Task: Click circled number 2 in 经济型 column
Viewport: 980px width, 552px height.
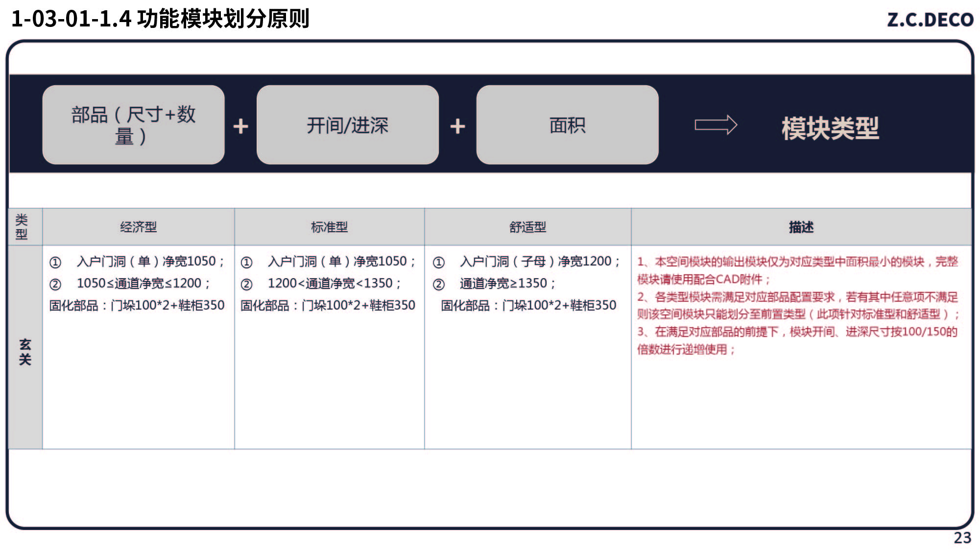Action: coord(55,284)
